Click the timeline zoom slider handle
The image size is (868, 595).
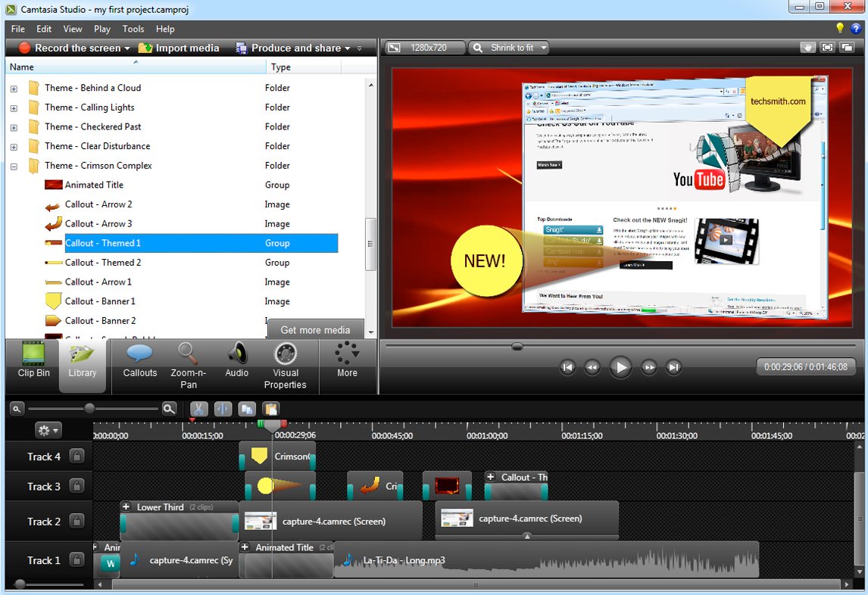pos(89,408)
